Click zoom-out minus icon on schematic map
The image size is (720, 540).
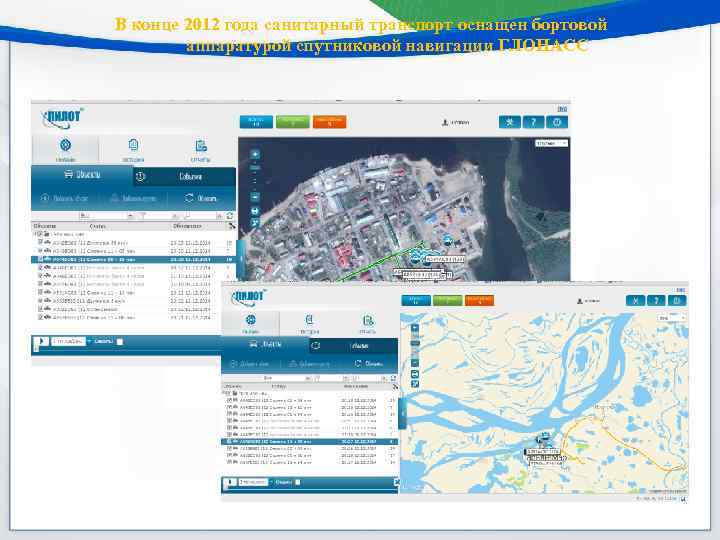pos(415,363)
